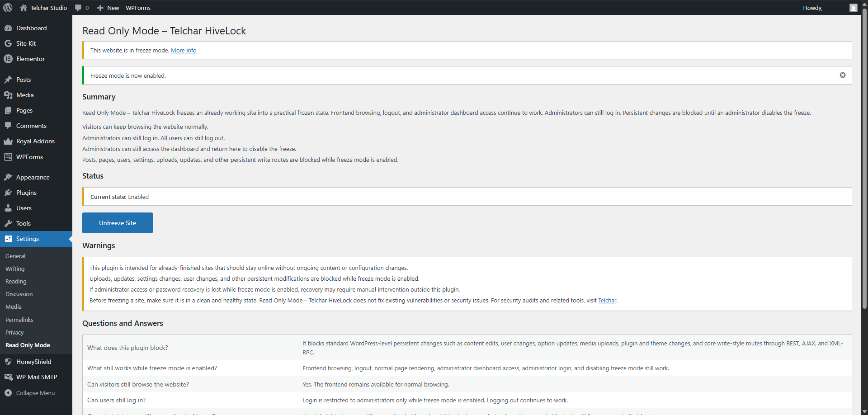Click the Users person icon

click(x=8, y=208)
